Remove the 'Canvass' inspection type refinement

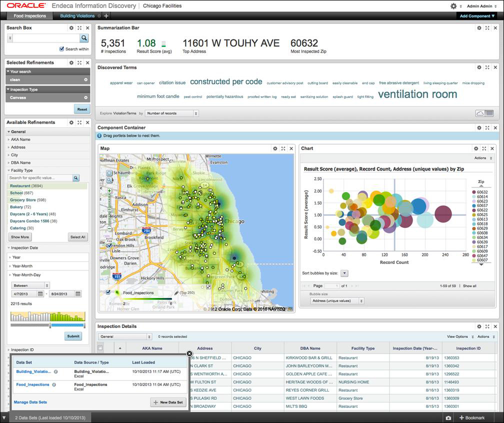pyautogui.click(x=86, y=97)
